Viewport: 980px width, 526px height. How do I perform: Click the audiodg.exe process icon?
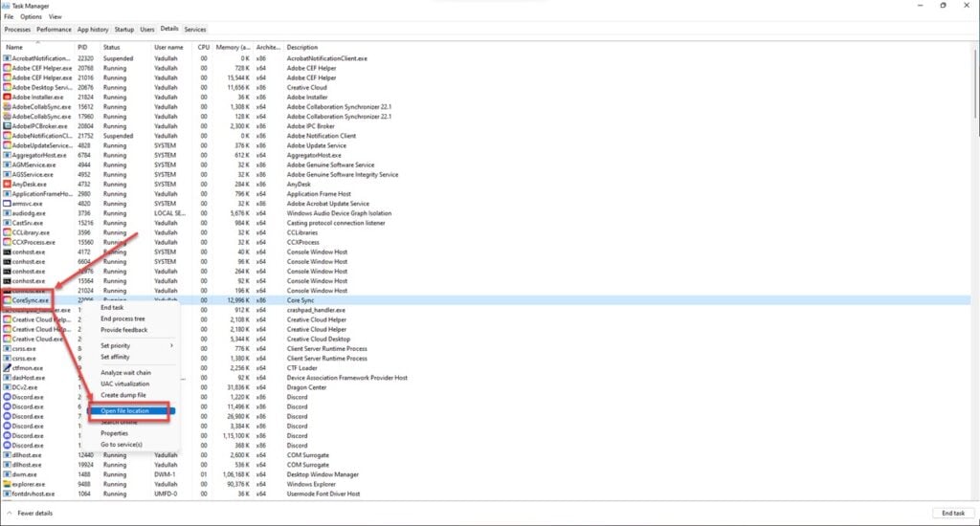pyautogui.click(x=7, y=213)
